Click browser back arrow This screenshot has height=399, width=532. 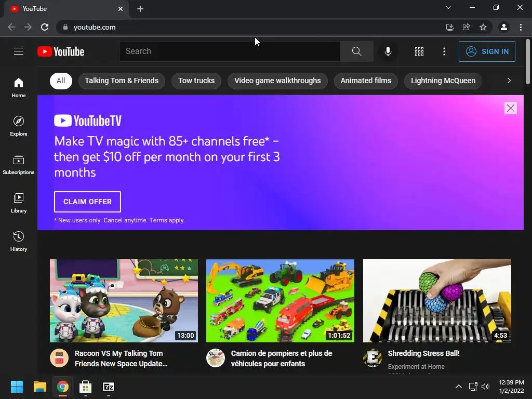click(11, 27)
